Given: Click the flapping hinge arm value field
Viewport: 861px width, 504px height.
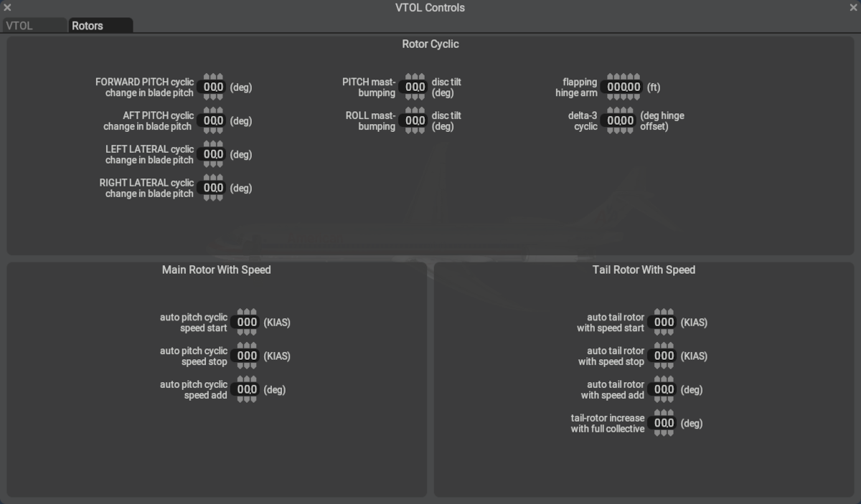Looking at the screenshot, I should coord(623,87).
